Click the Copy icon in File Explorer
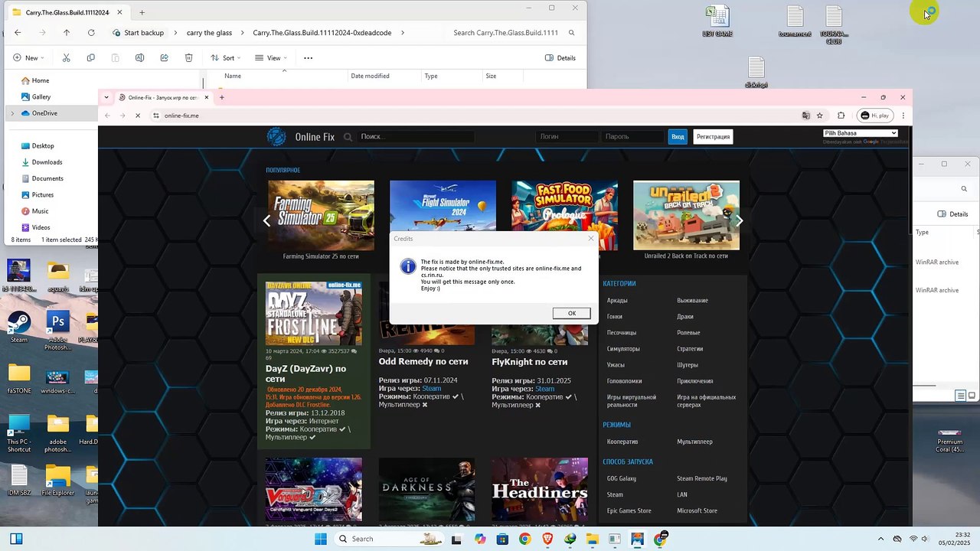Image resolution: width=980 pixels, height=551 pixels. pos(90,58)
